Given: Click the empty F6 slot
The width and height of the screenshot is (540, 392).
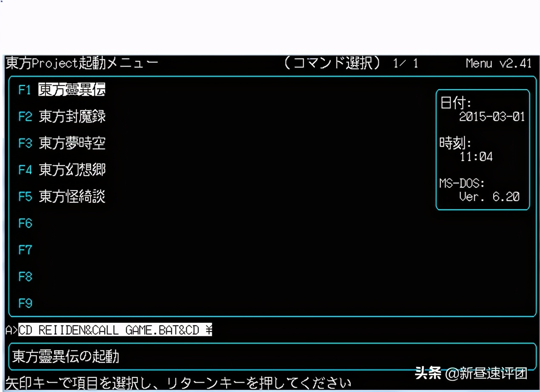Looking at the screenshot, I should click(x=25, y=223).
